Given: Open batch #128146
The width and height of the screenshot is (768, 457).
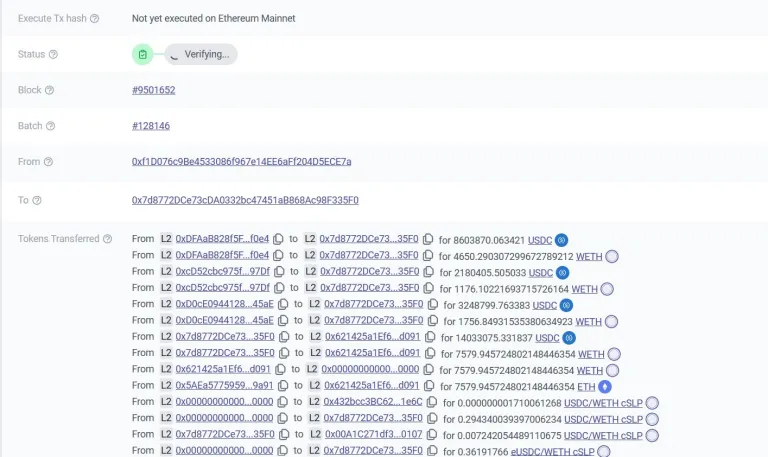Looking at the screenshot, I should 151,127.
